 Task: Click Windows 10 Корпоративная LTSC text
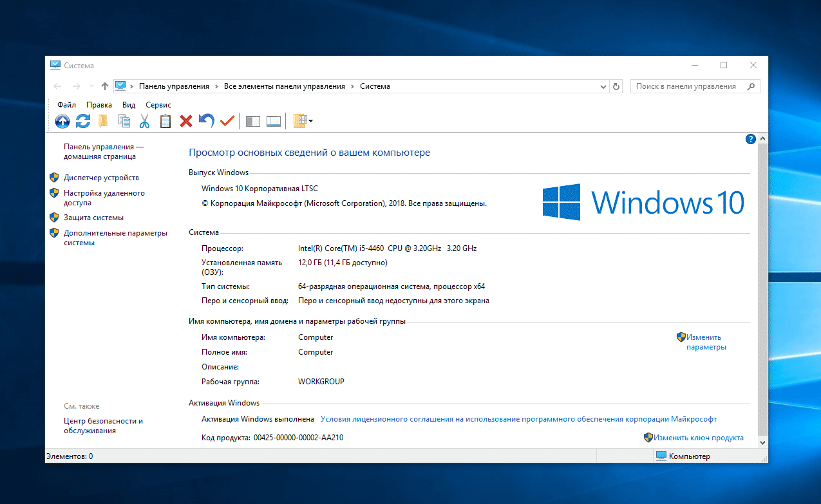(260, 189)
